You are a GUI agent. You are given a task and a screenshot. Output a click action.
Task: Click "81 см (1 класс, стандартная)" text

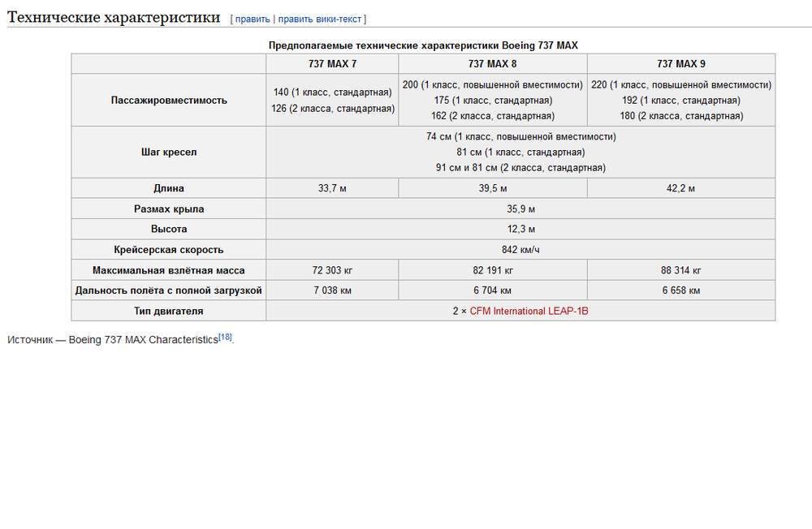click(x=520, y=153)
